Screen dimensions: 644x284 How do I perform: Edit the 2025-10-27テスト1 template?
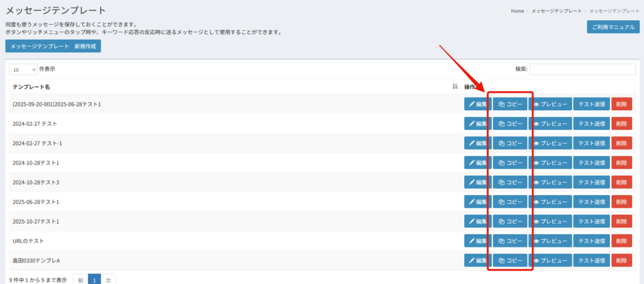(x=477, y=222)
